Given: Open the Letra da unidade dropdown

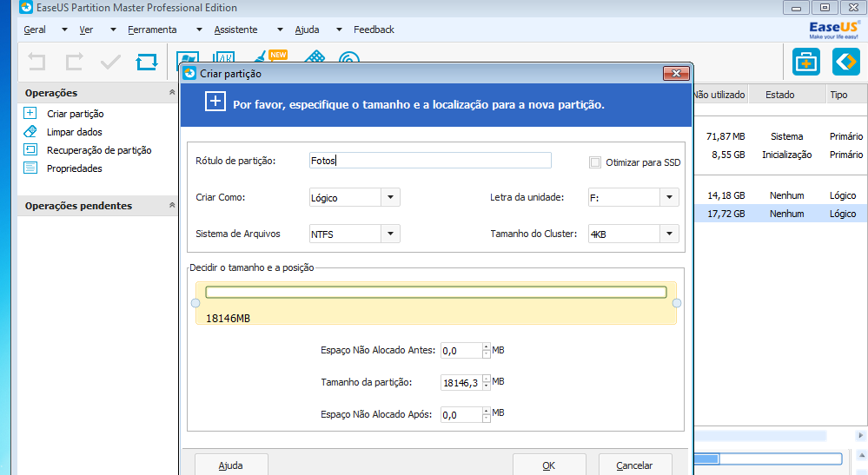Looking at the screenshot, I should pyautogui.click(x=669, y=197).
